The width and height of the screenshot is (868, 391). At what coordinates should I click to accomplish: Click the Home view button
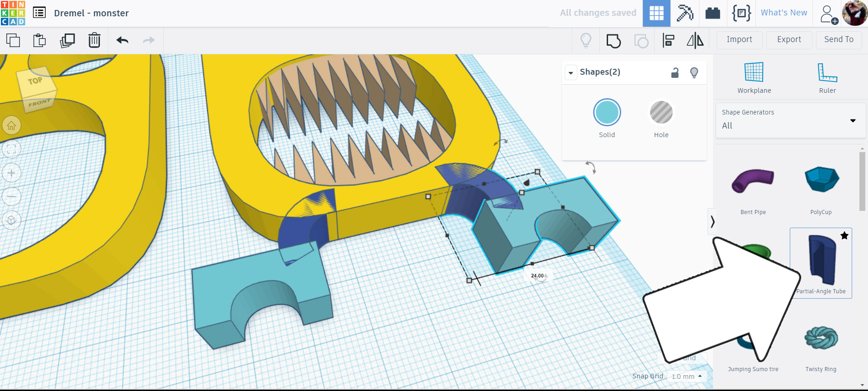tap(11, 125)
